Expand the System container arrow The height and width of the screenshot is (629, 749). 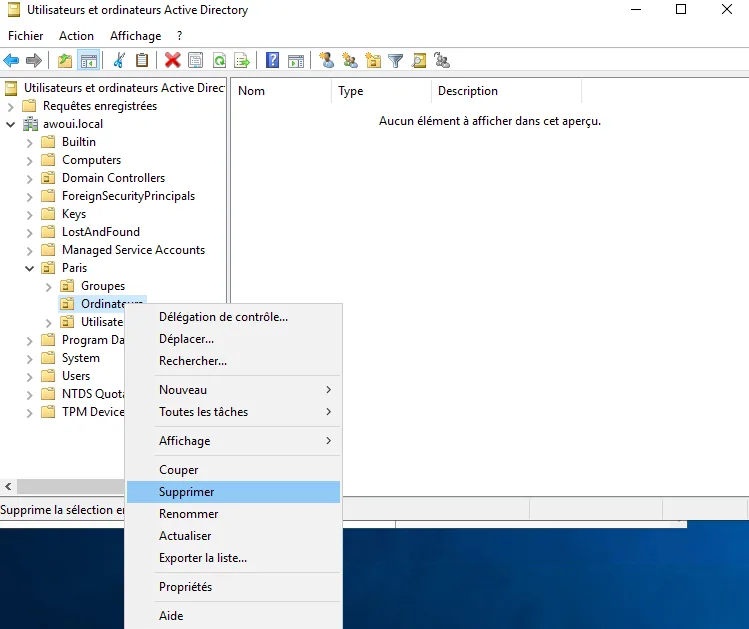pos(30,359)
